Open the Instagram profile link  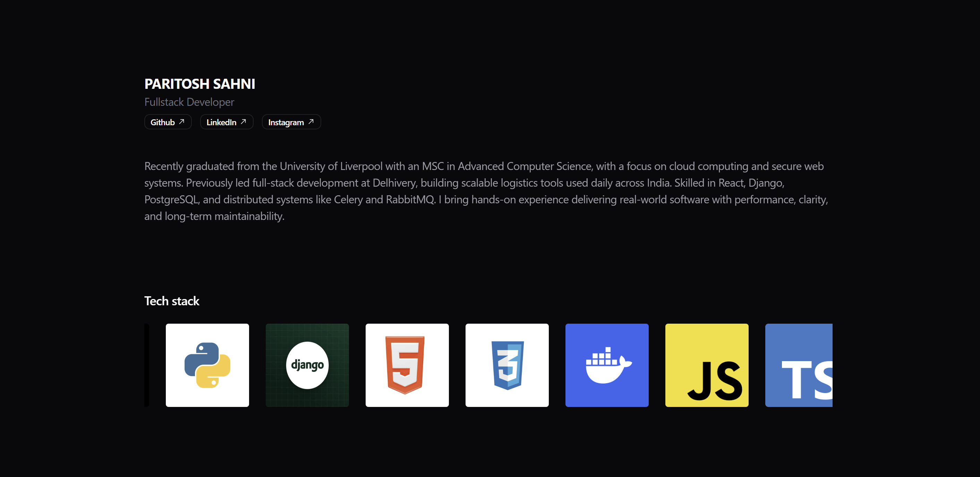point(291,122)
